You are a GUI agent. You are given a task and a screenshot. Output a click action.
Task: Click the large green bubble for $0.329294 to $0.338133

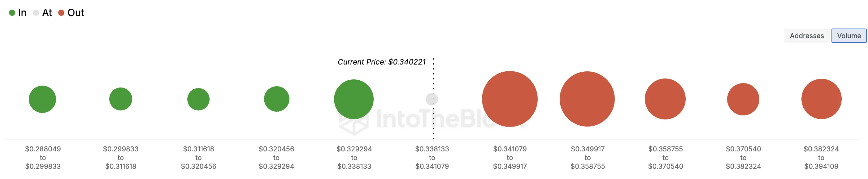coord(354,99)
